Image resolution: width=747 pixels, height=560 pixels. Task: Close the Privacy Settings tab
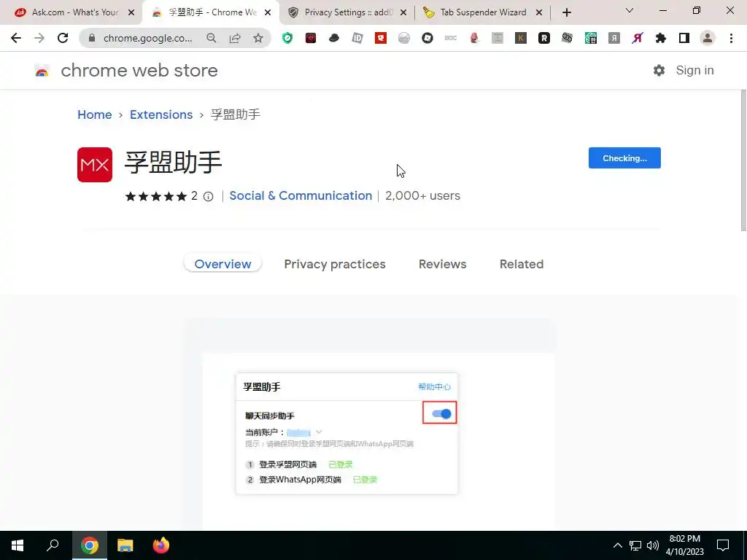point(403,13)
